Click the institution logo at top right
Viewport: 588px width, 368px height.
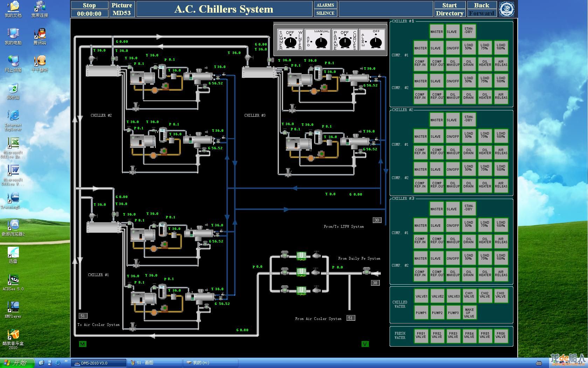[506, 9]
